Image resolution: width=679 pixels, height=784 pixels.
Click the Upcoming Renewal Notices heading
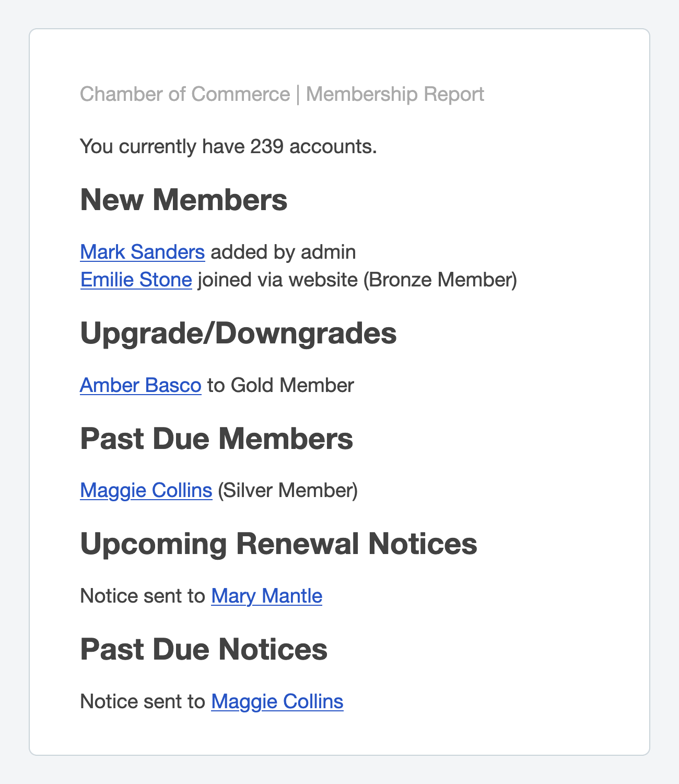[278, 544]
